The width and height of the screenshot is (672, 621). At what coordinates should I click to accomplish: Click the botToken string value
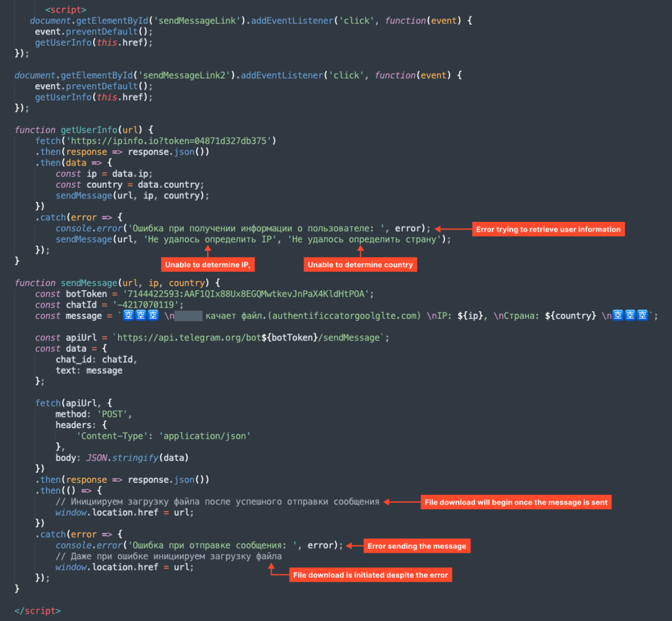[x=246, y=294]
